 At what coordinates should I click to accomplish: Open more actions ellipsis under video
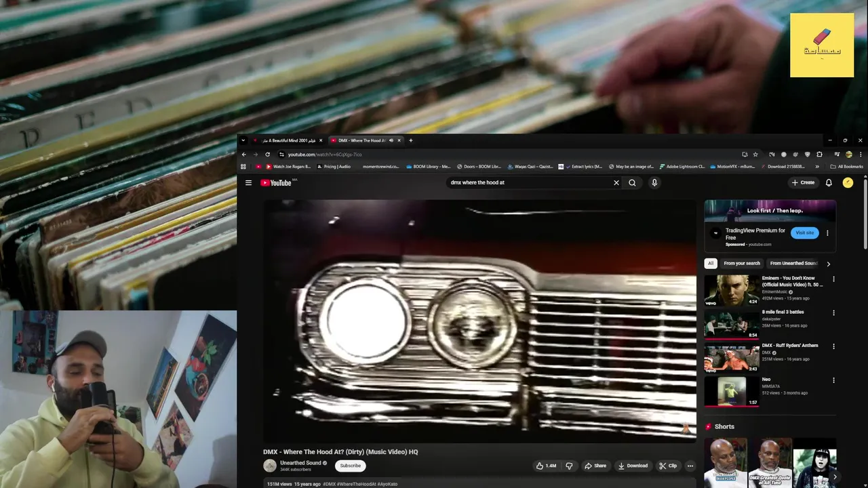coord(690,466)
